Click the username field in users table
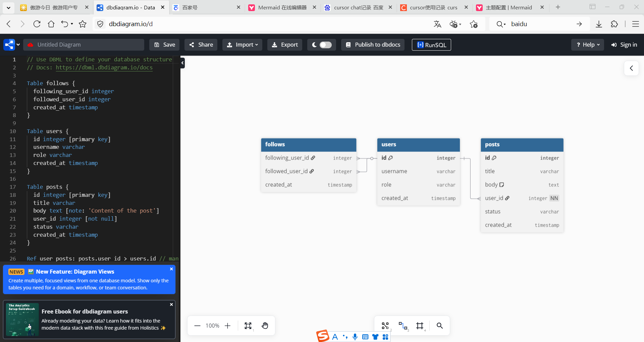The height and width of the screenshot is (342, 644). tap(418, 171)
